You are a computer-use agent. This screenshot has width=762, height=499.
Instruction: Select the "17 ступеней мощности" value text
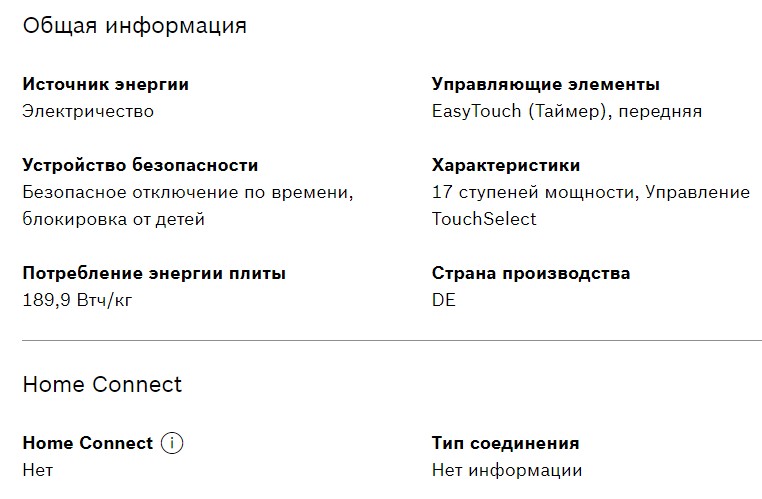(x=529, y=192)
